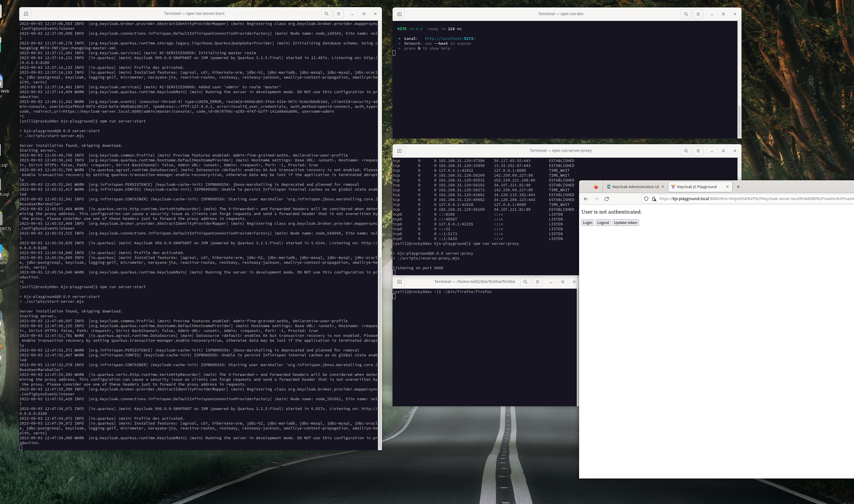Open a new tab in the firefox terminal window
Viewport: 854px width, 504px height.
(399, 282)
